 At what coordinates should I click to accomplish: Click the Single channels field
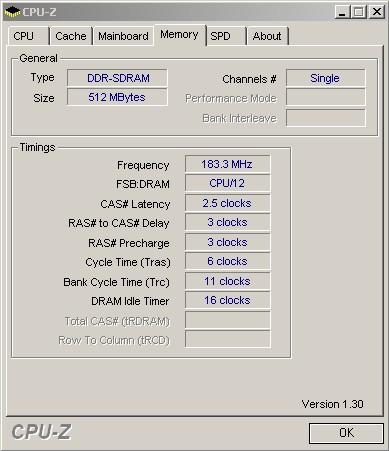[326, 78]
